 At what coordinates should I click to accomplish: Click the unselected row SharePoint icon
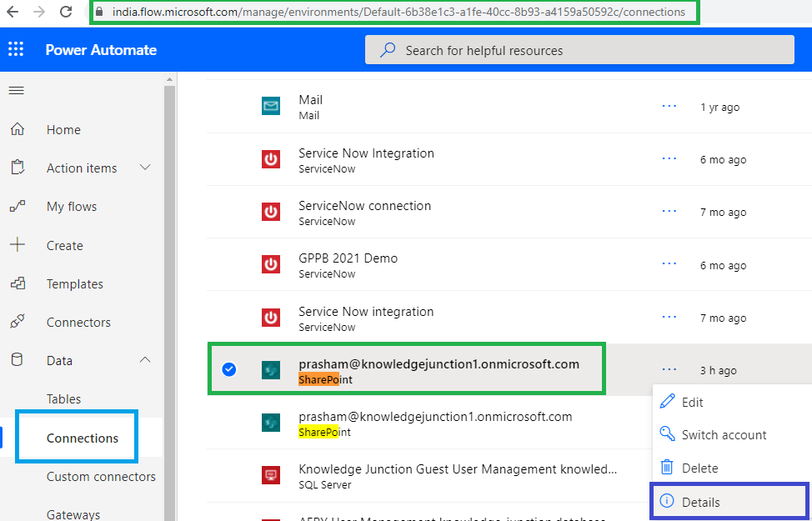271,423
